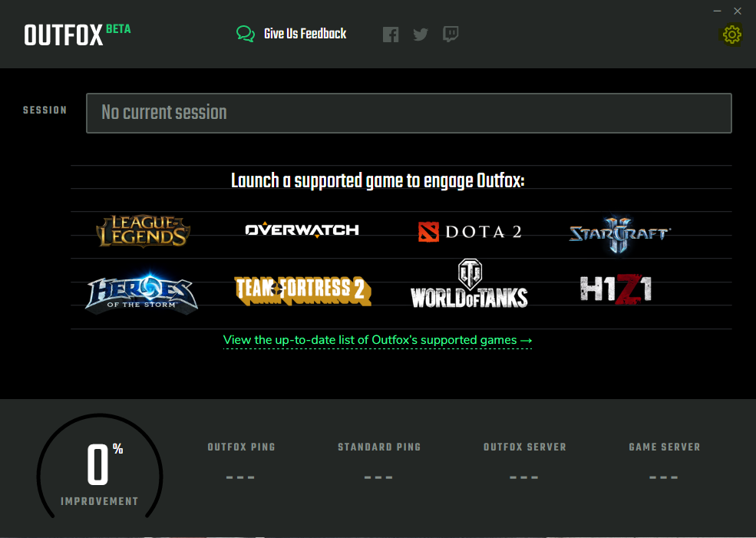The image size is (756, 538).
Task: Open the up-to-date supported games list link
Action: coord(378,340)
